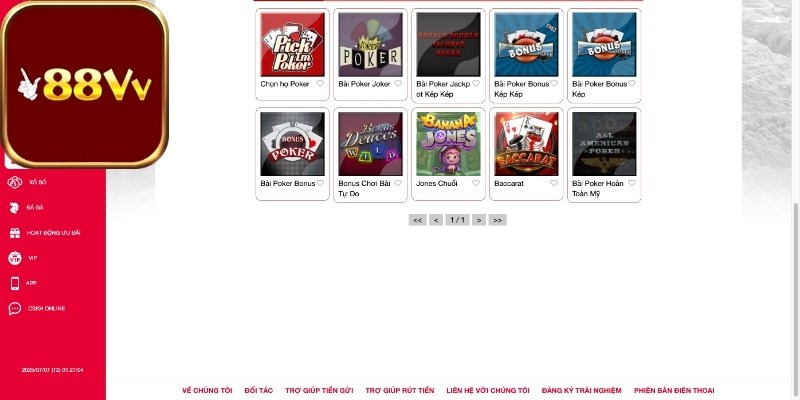This screenshot has height=400, width=800.
Task: Open the gift icon for Hoạt Động Ưu Đãi
Action: (x=15, y=233)
